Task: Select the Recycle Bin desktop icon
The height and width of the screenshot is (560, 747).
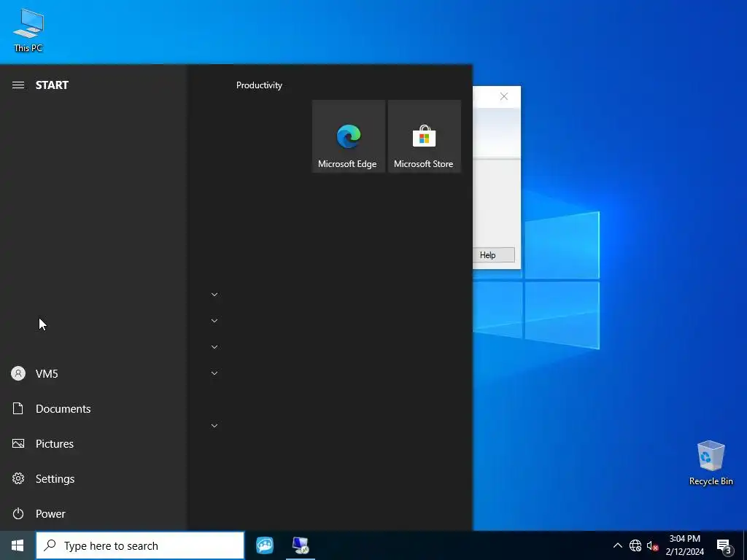Action: tap(711, 463)
